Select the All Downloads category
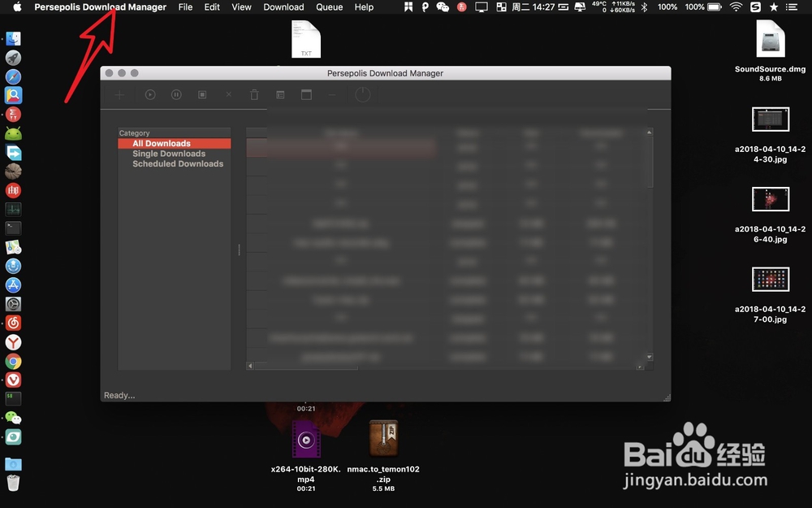The width and height of the screenshot is (812, 508). [x=175, y=144]
